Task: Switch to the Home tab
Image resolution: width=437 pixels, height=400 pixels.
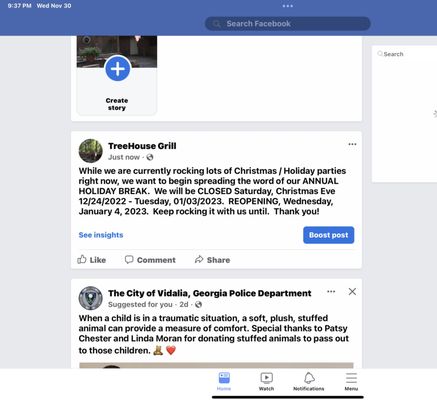Action: (x=224, y=382)
